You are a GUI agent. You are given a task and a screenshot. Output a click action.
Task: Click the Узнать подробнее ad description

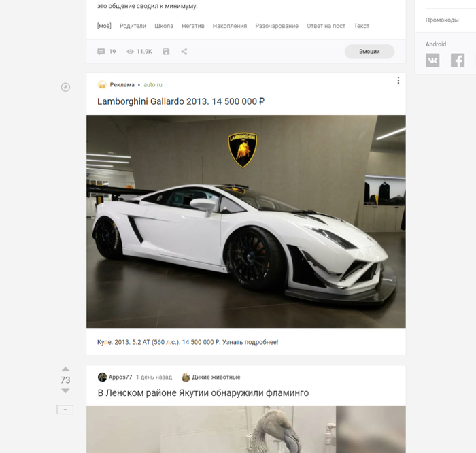pos(188,342)
